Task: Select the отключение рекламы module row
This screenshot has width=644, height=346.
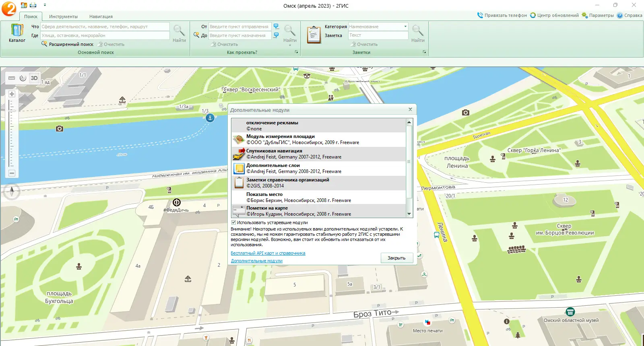Action: (x=319, y=126)
